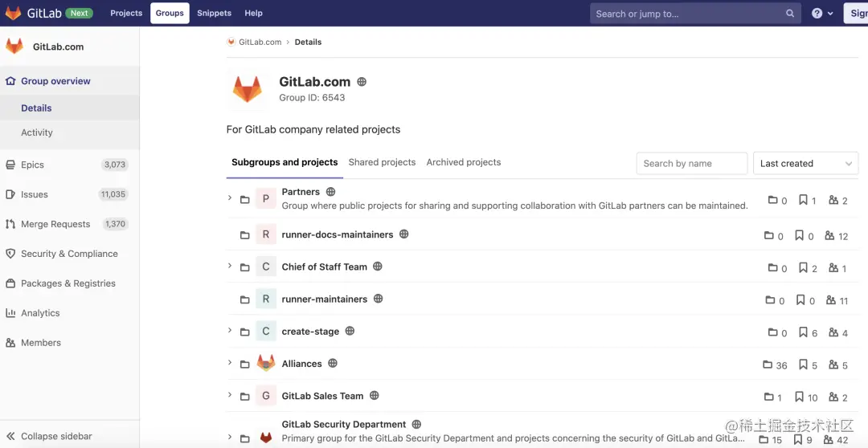
Task: Expand the create-stage subgroup
Action: (x=230, y=330)
